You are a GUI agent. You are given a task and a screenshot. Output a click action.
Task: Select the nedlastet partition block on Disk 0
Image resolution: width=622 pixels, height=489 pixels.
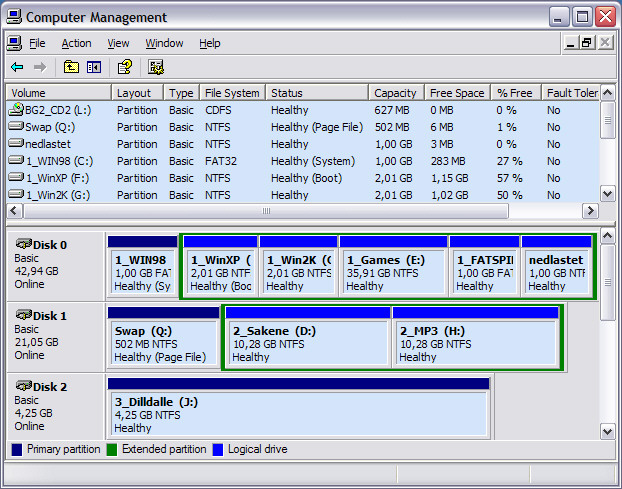[x=557, y=266]
